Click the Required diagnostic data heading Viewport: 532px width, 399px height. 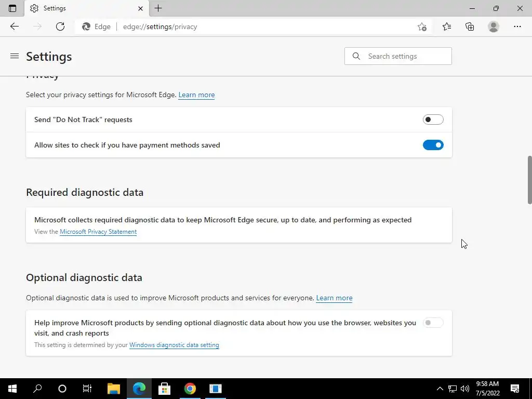click(x=85, y=192)
